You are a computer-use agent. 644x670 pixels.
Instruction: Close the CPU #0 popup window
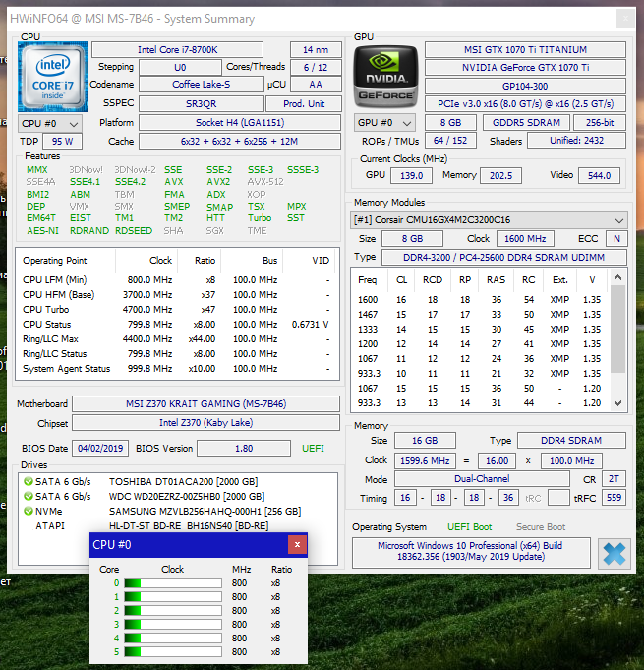[297, 544]
